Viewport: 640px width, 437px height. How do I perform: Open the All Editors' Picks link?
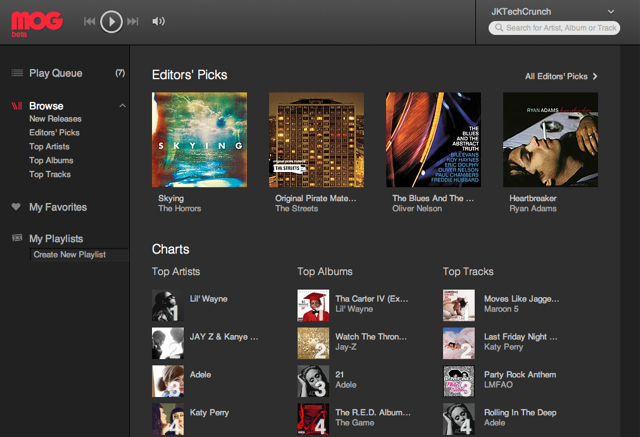pyautogui.click(x=556, y=76)
